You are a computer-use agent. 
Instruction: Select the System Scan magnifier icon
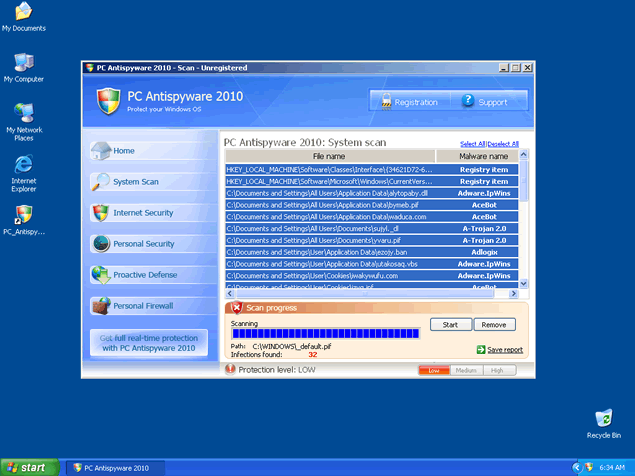coord(100,182)
